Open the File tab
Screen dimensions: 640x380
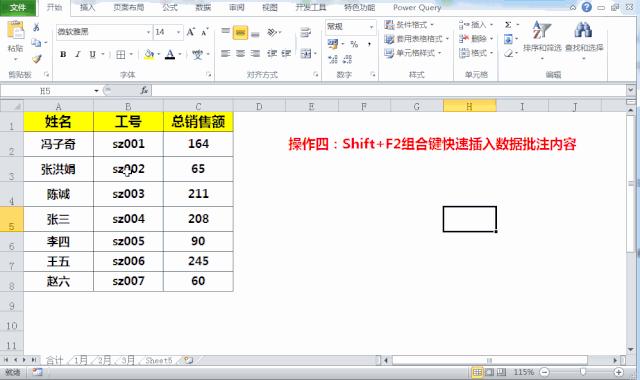(18, 7)
